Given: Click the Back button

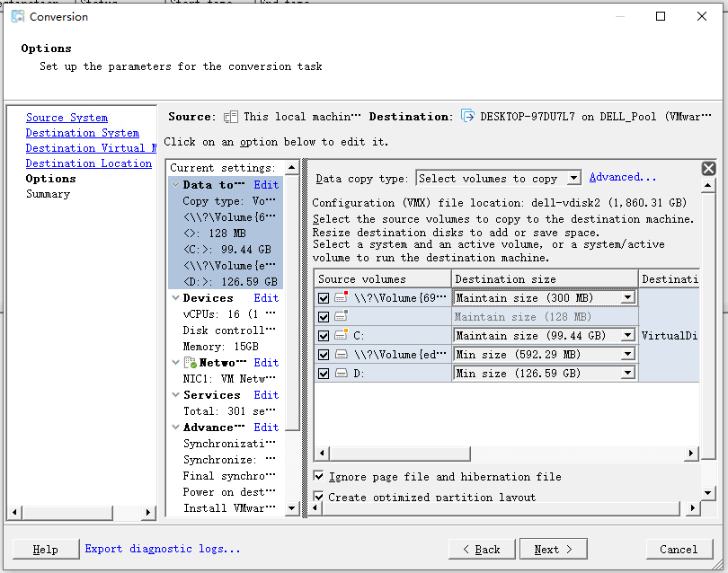Looking at the screenshot, I should pos(482,550).
